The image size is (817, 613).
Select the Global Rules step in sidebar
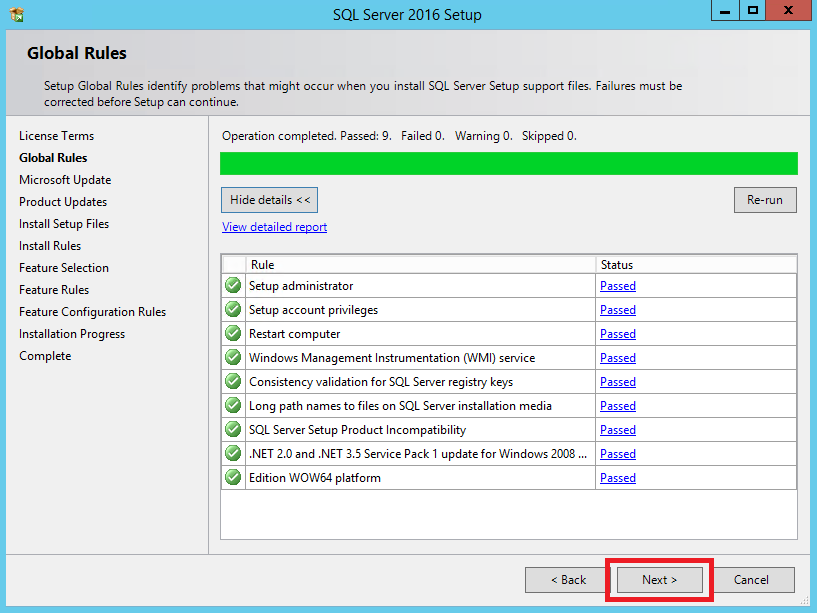pyautogui.click(x=53, y=158)
